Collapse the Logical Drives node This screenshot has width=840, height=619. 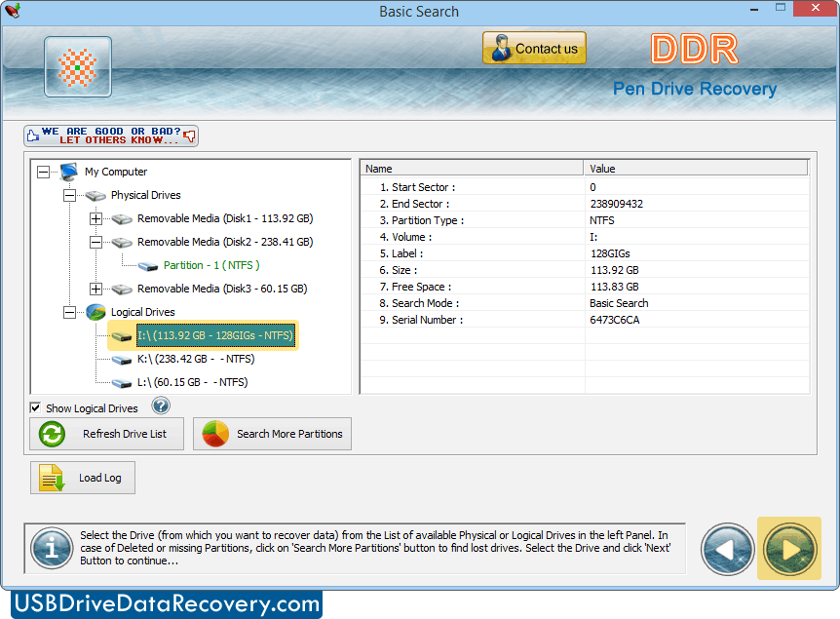69,312
